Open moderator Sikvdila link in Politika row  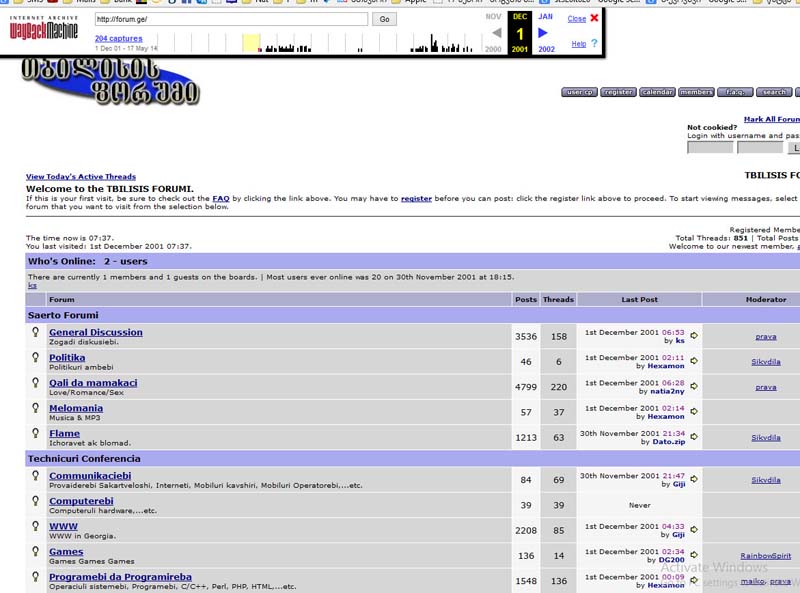tap(766, 362)
